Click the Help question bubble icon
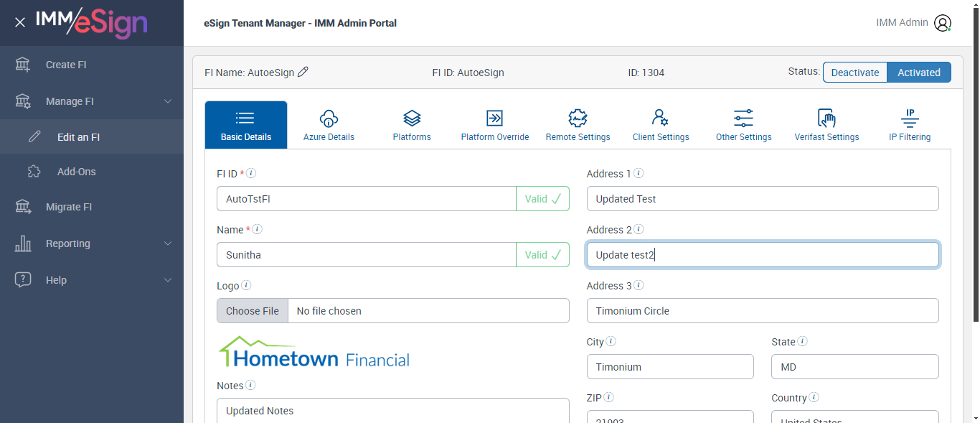Screen dimensions: 980x423 tap(23, 280)
